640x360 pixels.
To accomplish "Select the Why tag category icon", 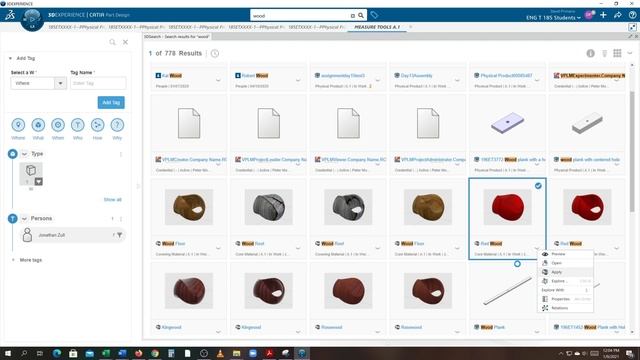I will (117, 125).
